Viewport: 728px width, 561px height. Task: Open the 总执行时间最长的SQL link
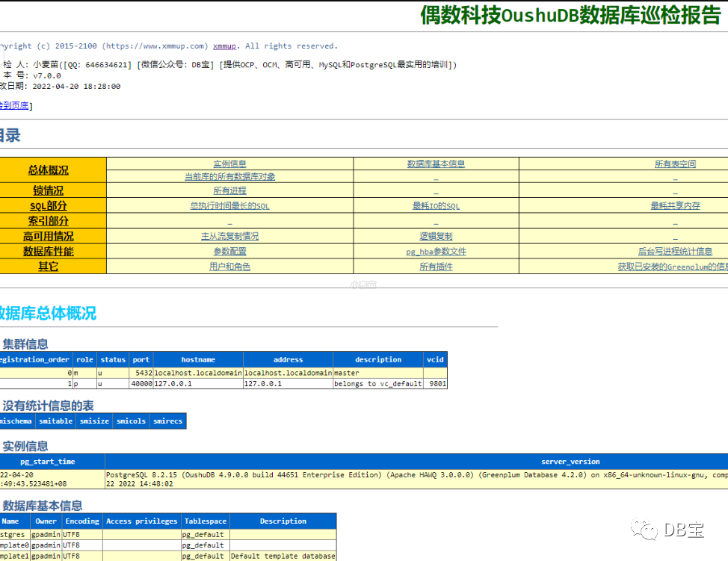(x=229, y=206)
